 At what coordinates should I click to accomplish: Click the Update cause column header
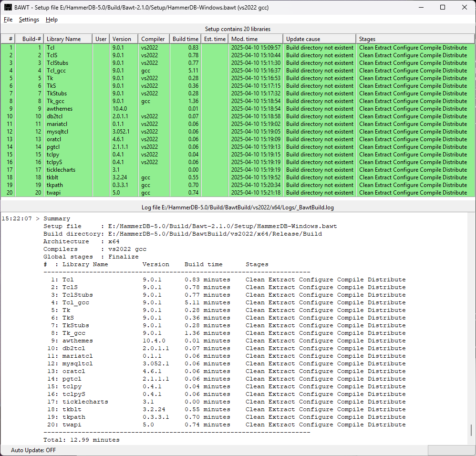tap(320, 39)
